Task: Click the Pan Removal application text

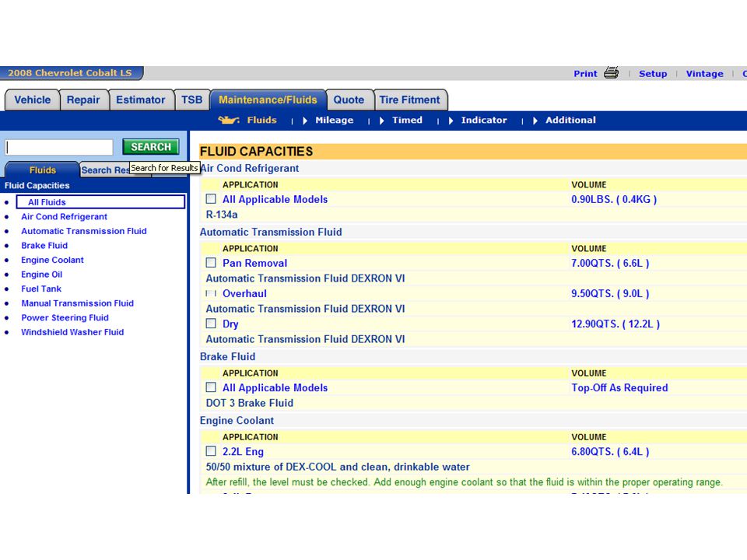Action: 255,263
